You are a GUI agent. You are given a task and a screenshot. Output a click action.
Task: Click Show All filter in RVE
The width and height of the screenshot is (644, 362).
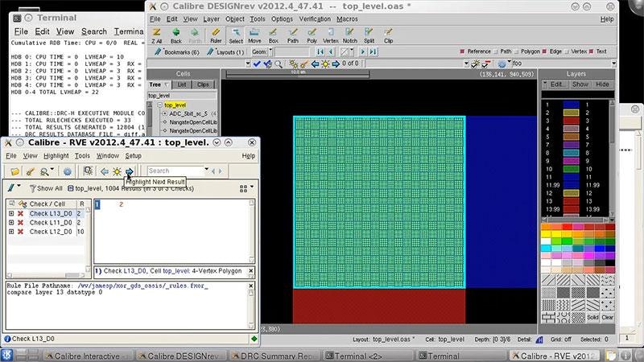coord(46,188)
